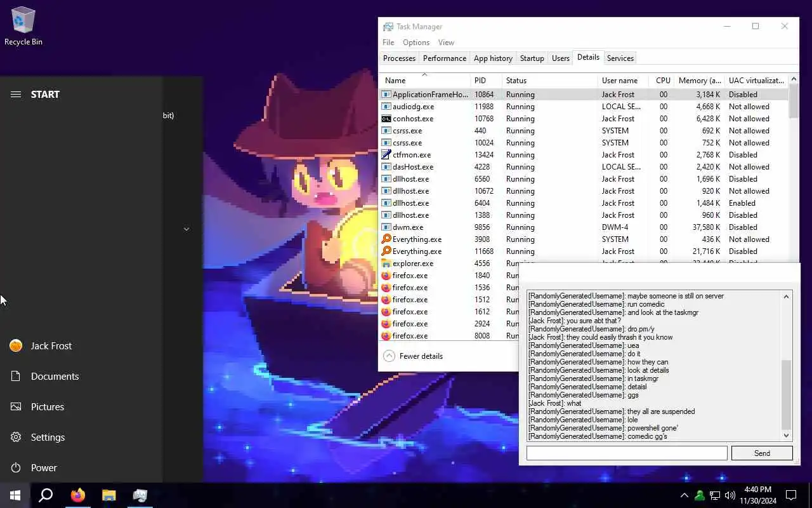
Task: Sort processes by Name column header
Action: click(x=424, y=80)
